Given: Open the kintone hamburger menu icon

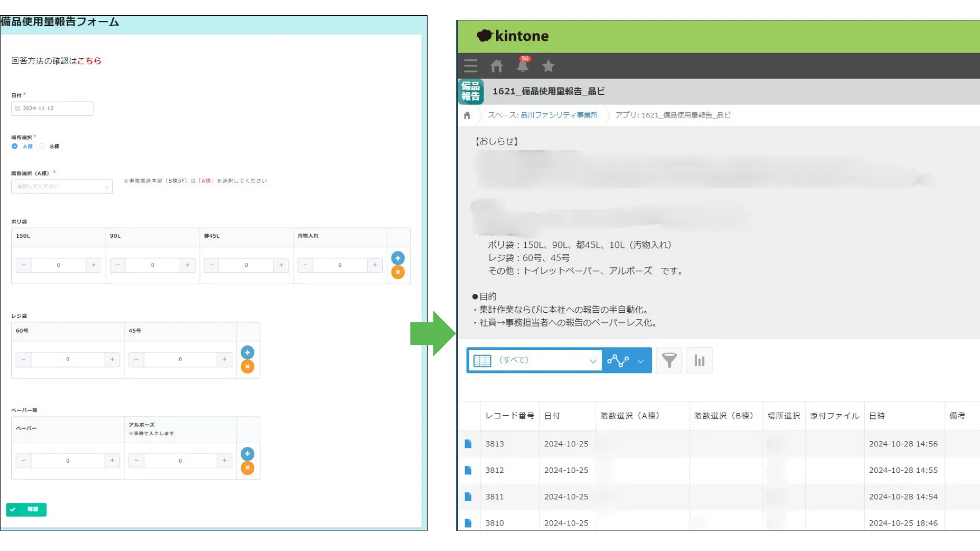Looking at the screenshot, I should click(x=471, y=66).
